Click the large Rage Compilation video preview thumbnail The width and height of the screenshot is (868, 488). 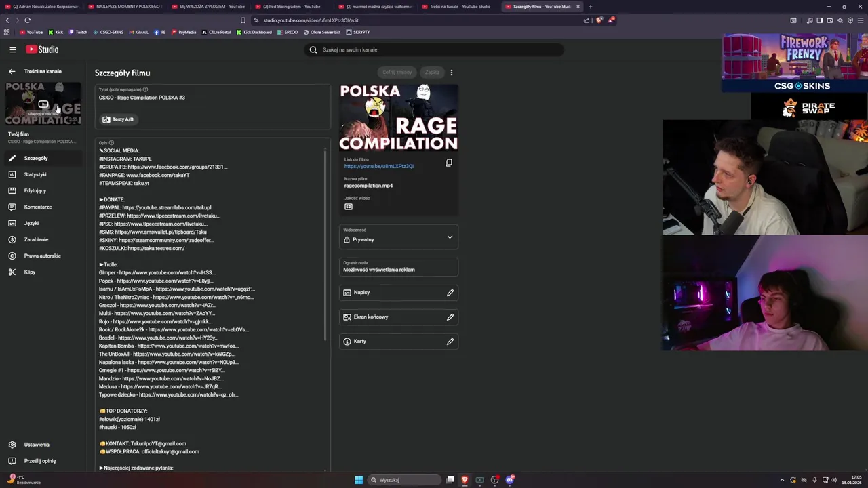[x=399, y=118]
